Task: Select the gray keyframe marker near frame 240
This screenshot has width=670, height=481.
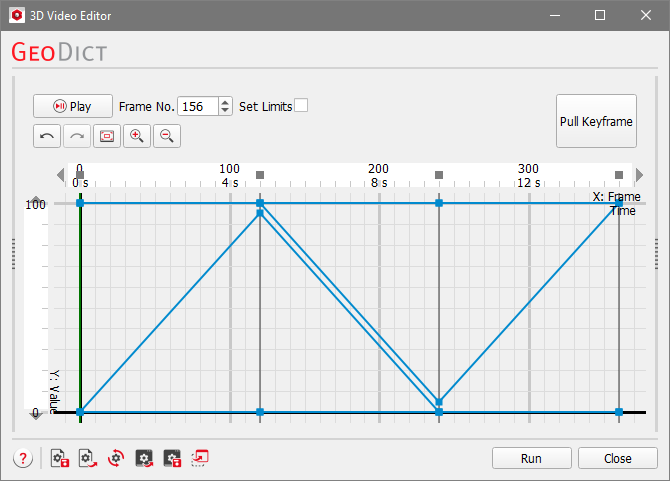Action: (x=439, y=176)
